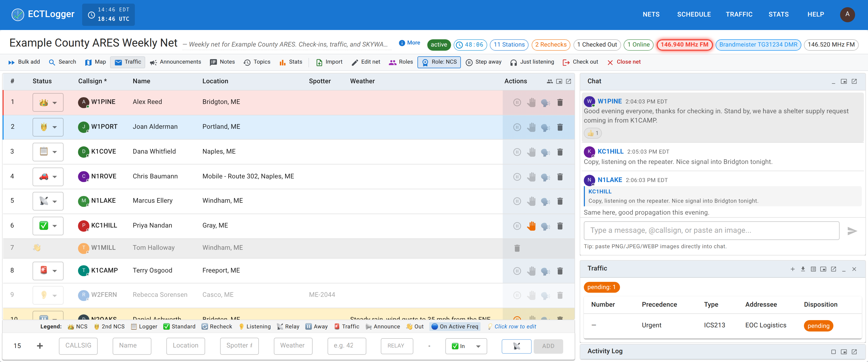
Task: Click the people icon in Actions header
Action: (549, 81)
